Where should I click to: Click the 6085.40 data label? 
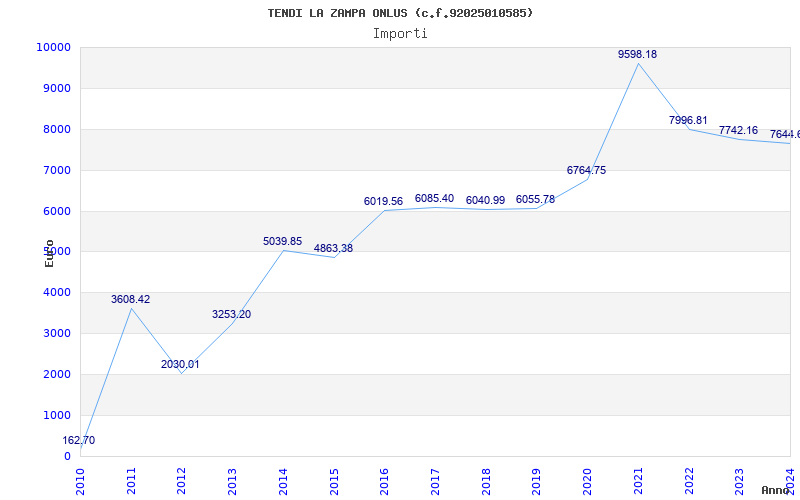[434, 198]
